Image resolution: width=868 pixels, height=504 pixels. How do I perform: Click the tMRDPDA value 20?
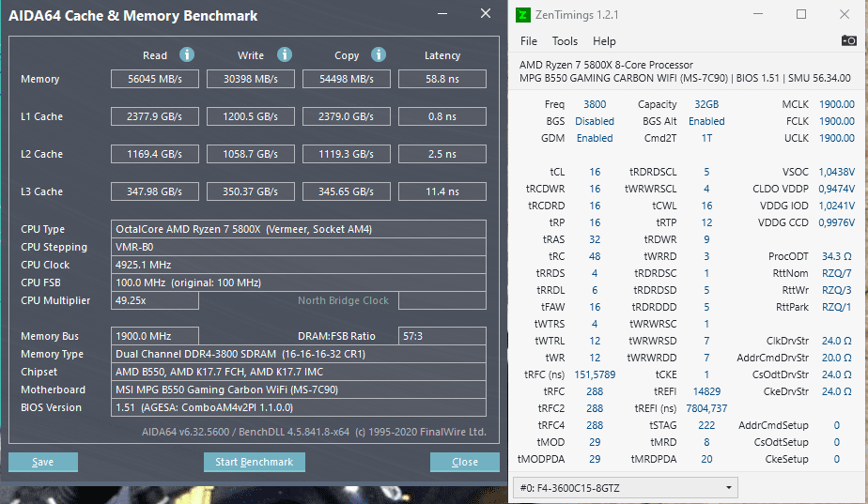point(706,459)
